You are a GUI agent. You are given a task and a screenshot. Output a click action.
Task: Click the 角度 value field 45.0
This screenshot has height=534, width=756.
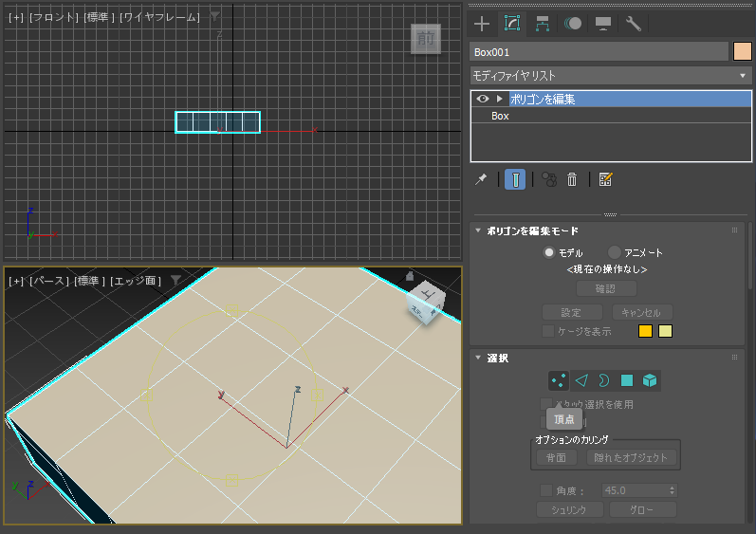pos(635,490)
